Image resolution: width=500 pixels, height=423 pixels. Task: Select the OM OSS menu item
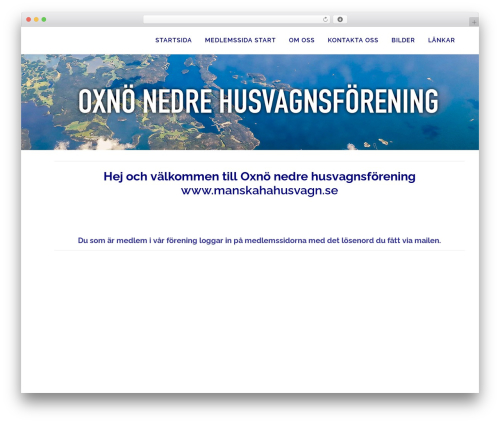[x=301, y=40]
